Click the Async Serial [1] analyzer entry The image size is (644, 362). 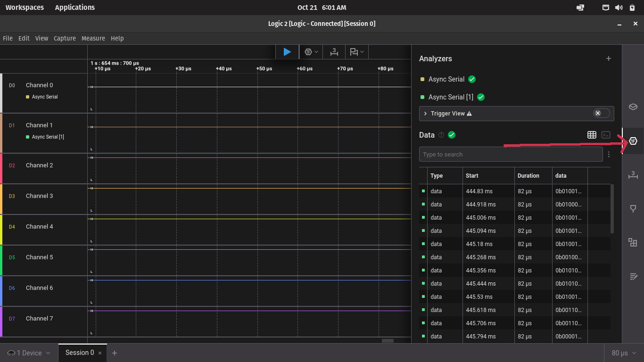pyautogui.click(x=450, y=97)
